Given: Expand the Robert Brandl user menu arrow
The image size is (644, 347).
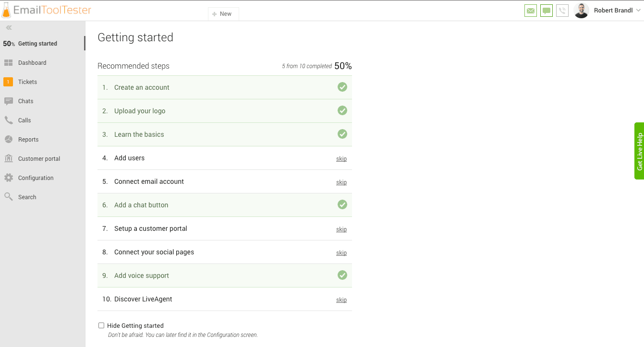Looking at the screenshot, I should tap(638, 11).
